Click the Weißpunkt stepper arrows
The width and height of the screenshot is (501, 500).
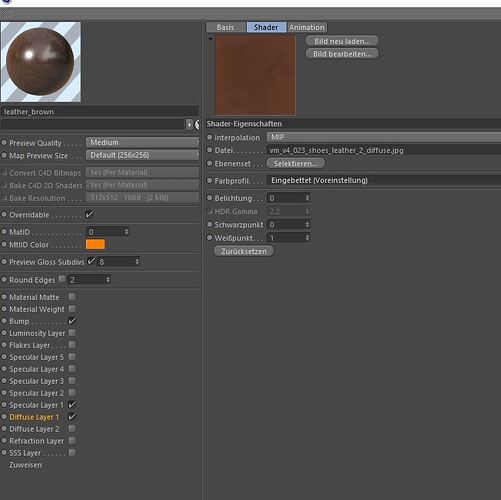click(x=307, y=238)
